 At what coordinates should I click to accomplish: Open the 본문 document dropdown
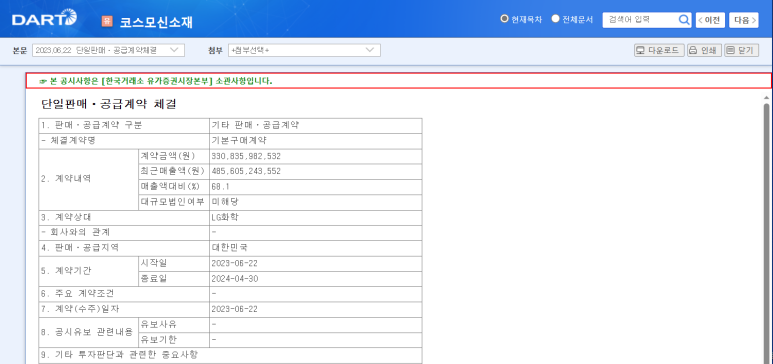[x=108, y=50]
